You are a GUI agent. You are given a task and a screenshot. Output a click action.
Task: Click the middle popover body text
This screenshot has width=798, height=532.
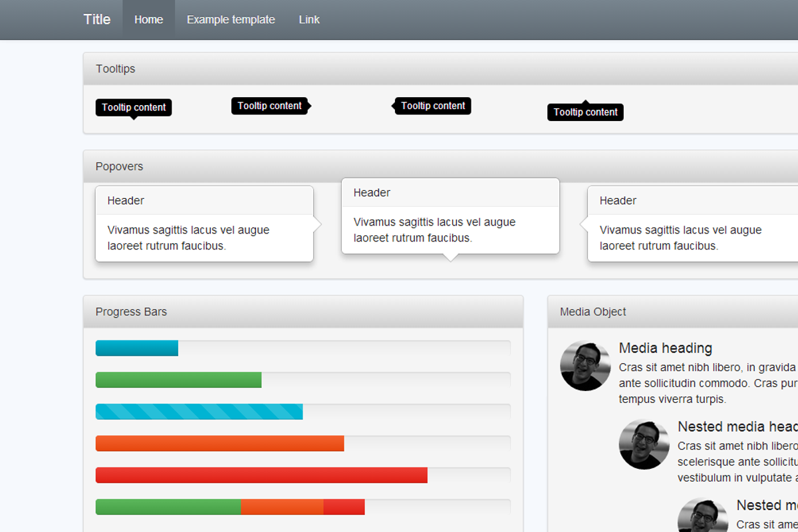[x=433, y=229]
